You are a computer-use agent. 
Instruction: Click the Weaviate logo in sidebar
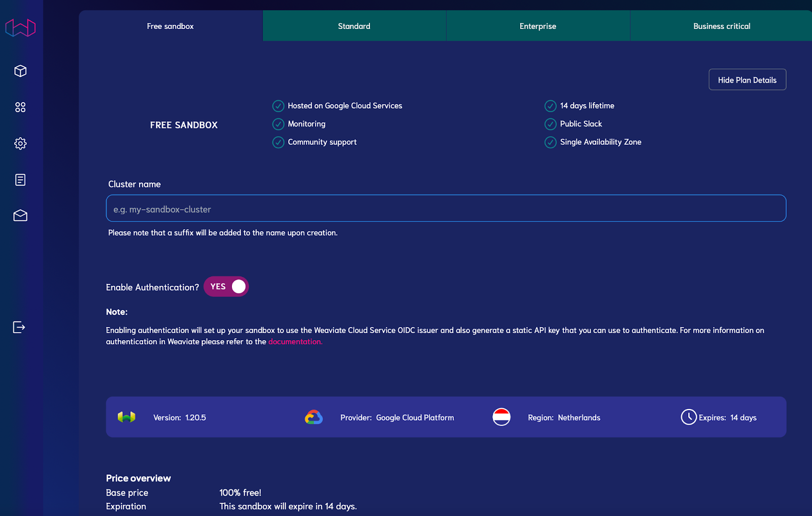[x=20, y=27]
